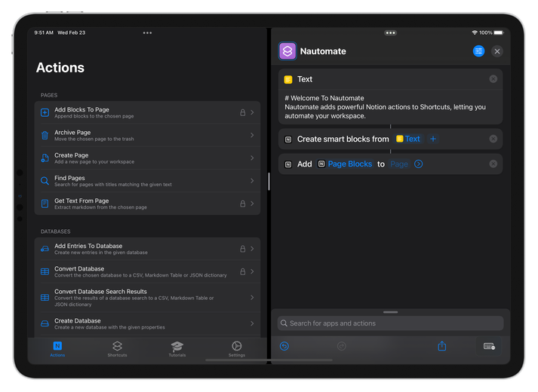Open the Archive Page chevron
Viewport: 538px width, 392px height.
252,136
